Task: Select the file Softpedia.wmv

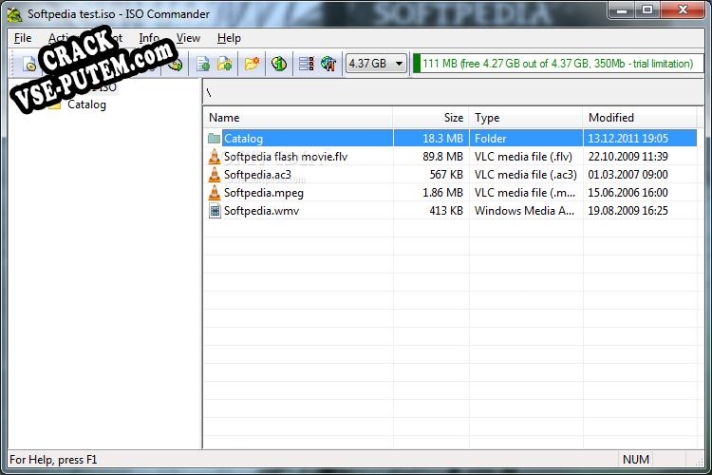Action: tap(261, 211)
